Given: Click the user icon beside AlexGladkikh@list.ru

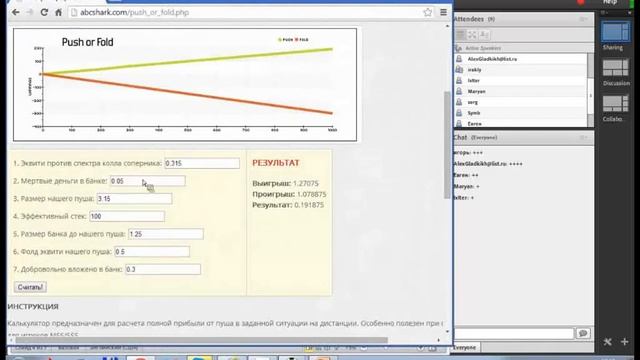Looking at the screenshot, I should pyautogui.click(x=459, y=59).
